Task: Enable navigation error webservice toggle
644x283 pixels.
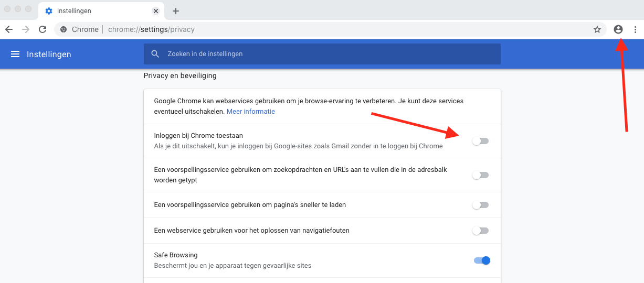Action: [480, 231]
